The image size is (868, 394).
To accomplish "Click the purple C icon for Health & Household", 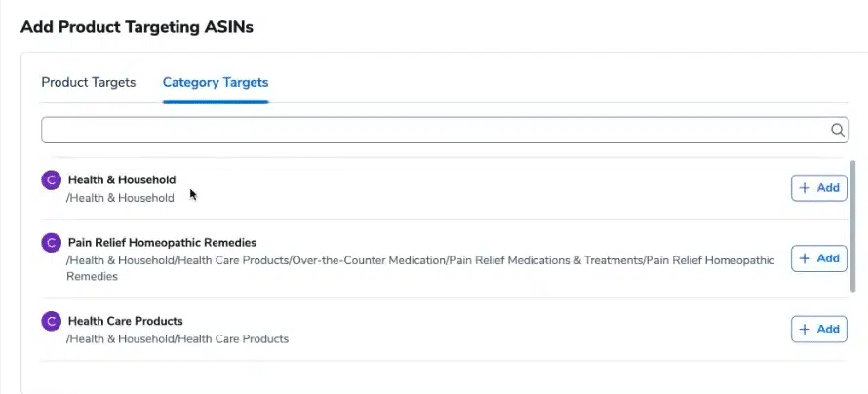I will pyautogui.click(x=51, y=180).
